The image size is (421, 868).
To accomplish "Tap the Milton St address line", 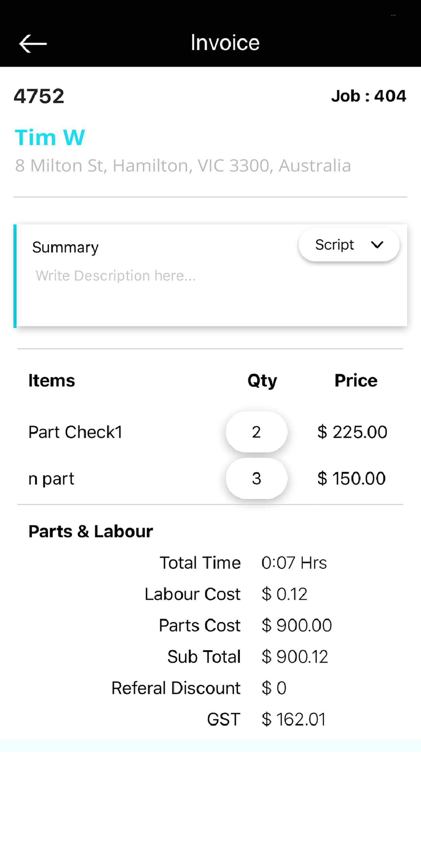I will pyautogui.click(x=183, y=165).
